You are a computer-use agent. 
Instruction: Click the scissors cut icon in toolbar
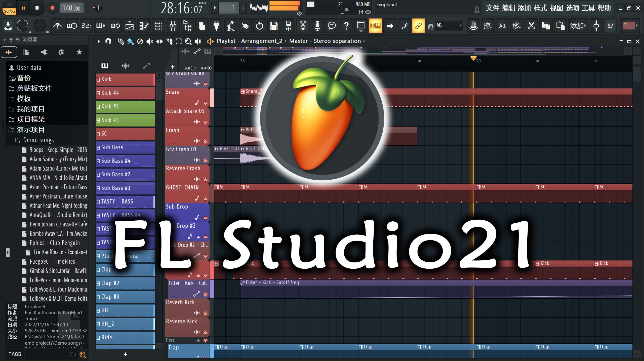[x=531, y=26]
